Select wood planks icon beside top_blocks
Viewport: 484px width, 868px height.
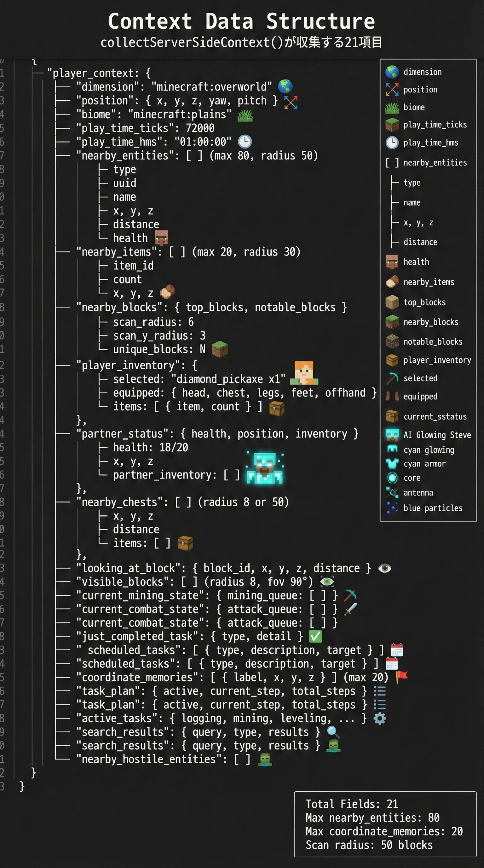pos(392,302)
